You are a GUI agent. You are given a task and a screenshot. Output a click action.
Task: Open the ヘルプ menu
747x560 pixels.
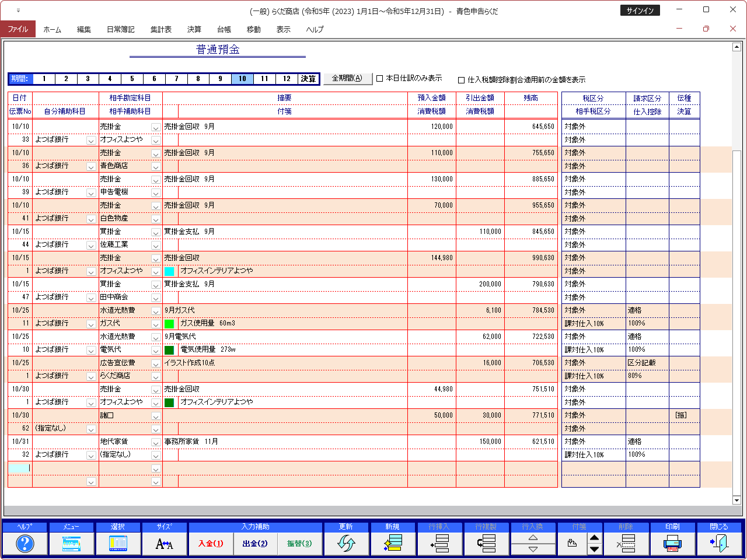(x=315, y=29)
